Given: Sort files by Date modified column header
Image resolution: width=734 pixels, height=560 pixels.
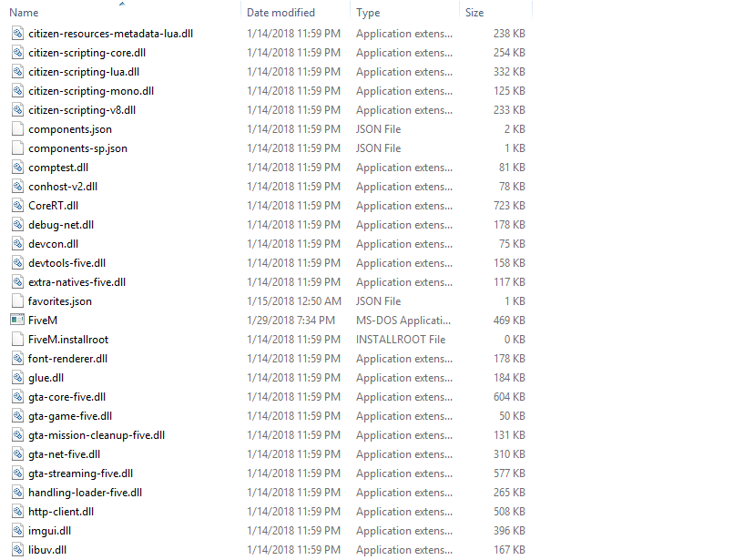Looking at the screenshot, I should click(280, 13).
